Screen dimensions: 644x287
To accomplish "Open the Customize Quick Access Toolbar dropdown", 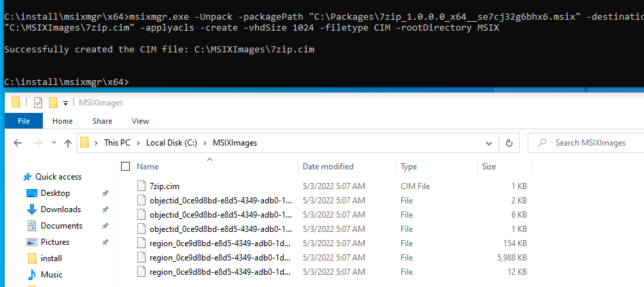I will [65, 103].
